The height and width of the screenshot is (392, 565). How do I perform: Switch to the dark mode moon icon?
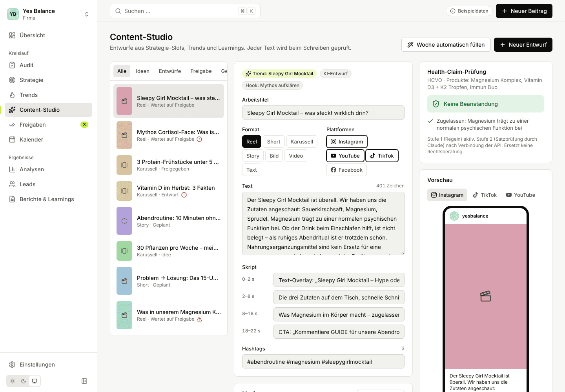point(24,381)
